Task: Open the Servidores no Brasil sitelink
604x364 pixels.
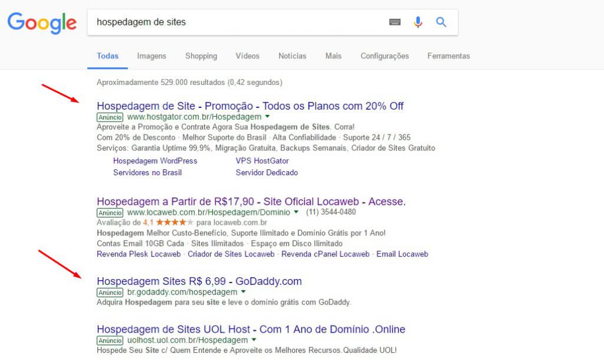Action: pyautogui.click(x=147, y=173)
